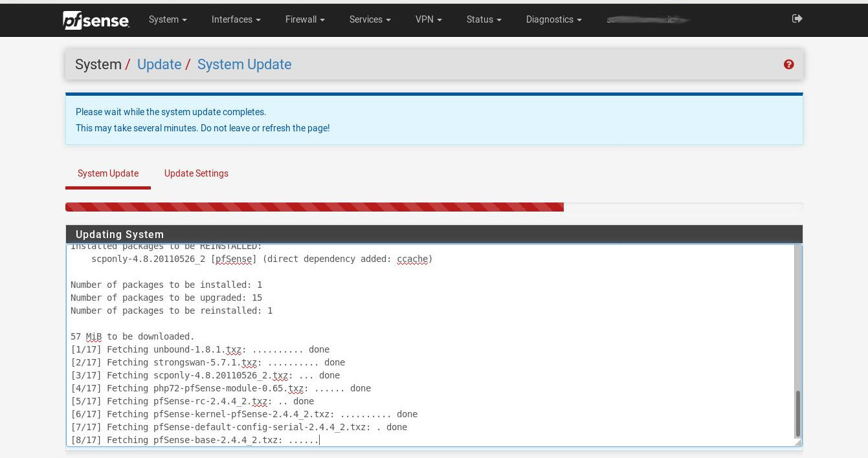The width and height of the screenshot is (868, 458).
Task: Switch to the Update Settings tab
Action: [196, 173]
